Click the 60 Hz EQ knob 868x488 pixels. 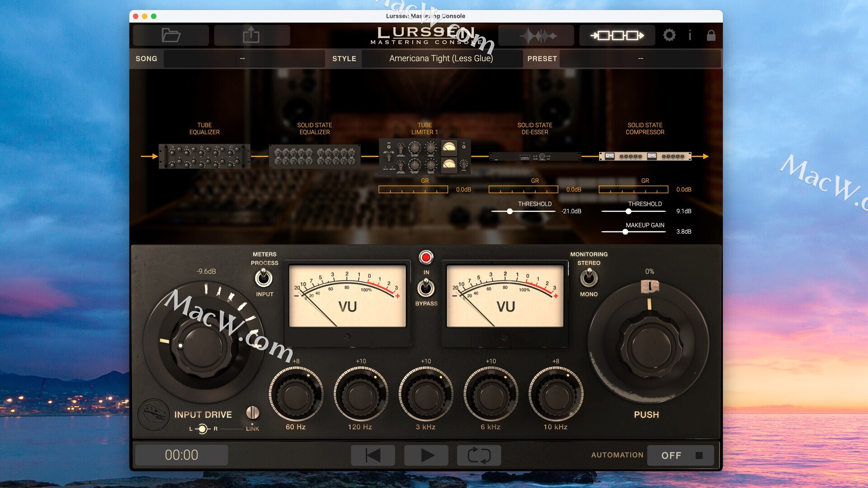[x=296, y=394]
